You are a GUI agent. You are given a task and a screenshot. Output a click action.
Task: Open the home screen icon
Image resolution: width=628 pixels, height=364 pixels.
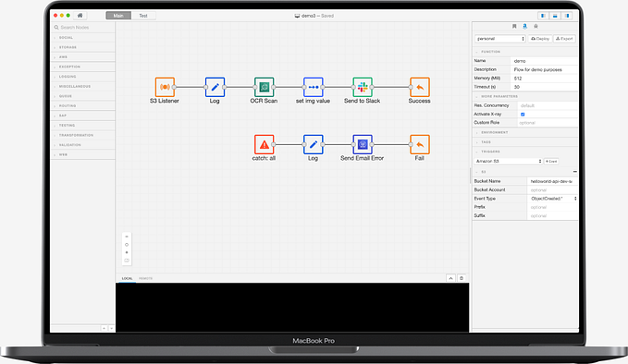(80, 16)
